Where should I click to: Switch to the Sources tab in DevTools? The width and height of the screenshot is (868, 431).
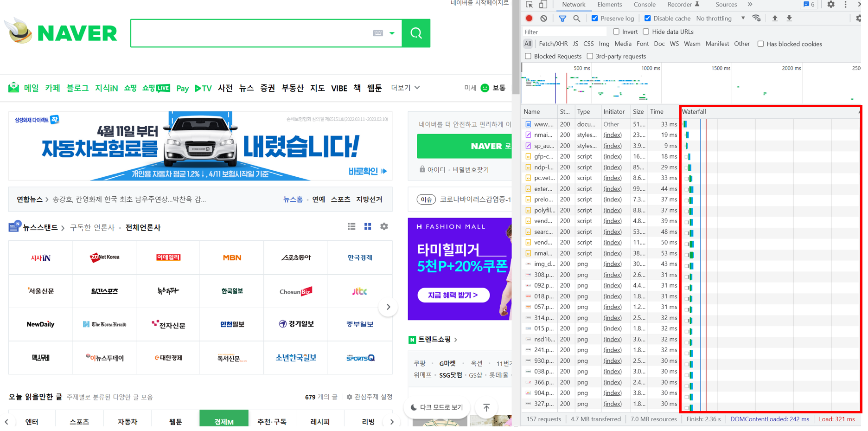(x=726, y=5)
